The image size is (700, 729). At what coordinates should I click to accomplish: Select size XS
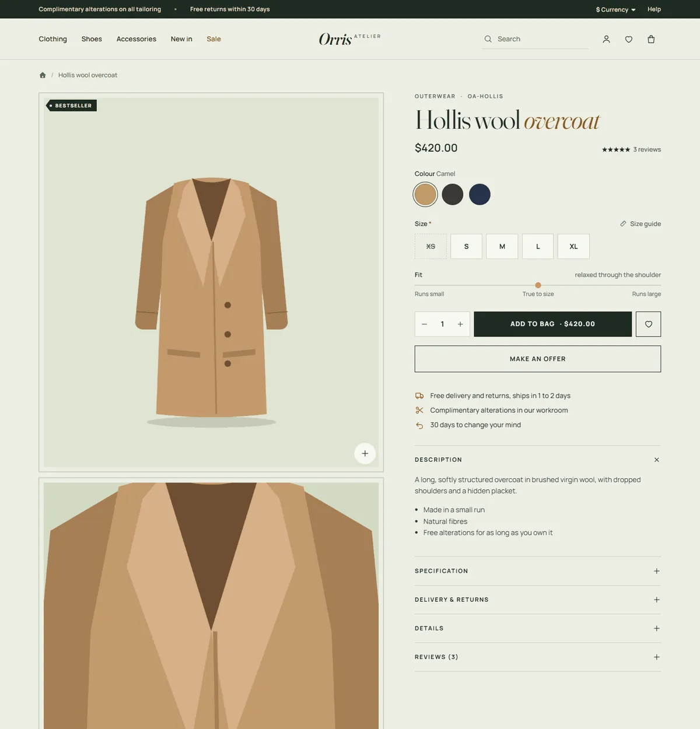tap(430, 246)
